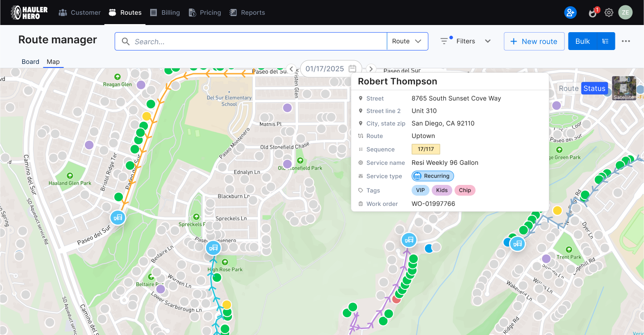644x335 pixels.
Task: Open the calendar icon in the date picker
Action: point(352,68)
